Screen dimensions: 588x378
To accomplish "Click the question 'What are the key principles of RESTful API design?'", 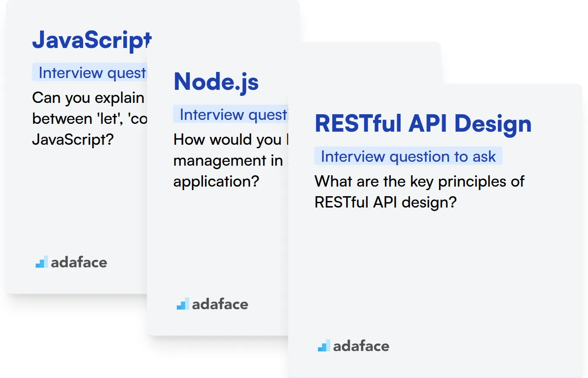I will point(419,192).
